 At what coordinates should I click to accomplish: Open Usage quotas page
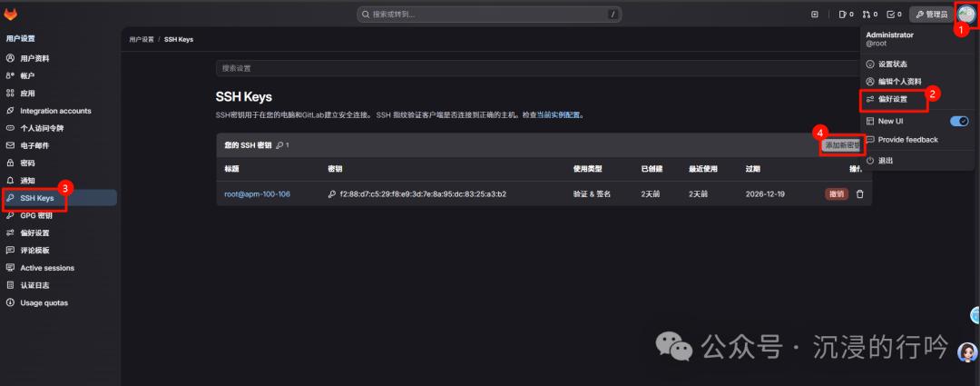[x=59, y=302]
